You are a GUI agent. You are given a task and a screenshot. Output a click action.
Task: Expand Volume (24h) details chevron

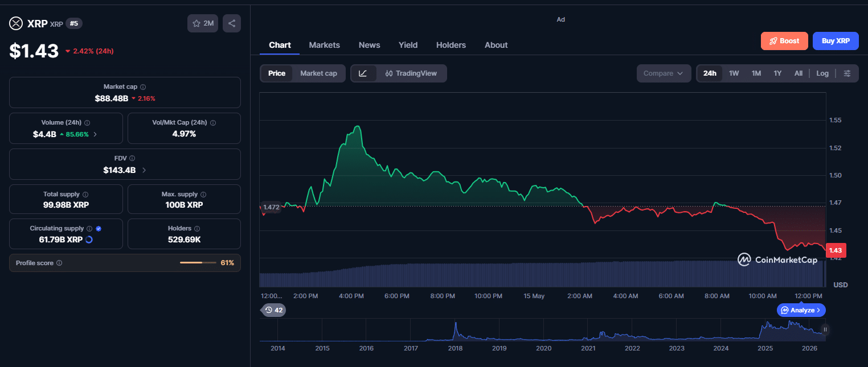[95, 134]
